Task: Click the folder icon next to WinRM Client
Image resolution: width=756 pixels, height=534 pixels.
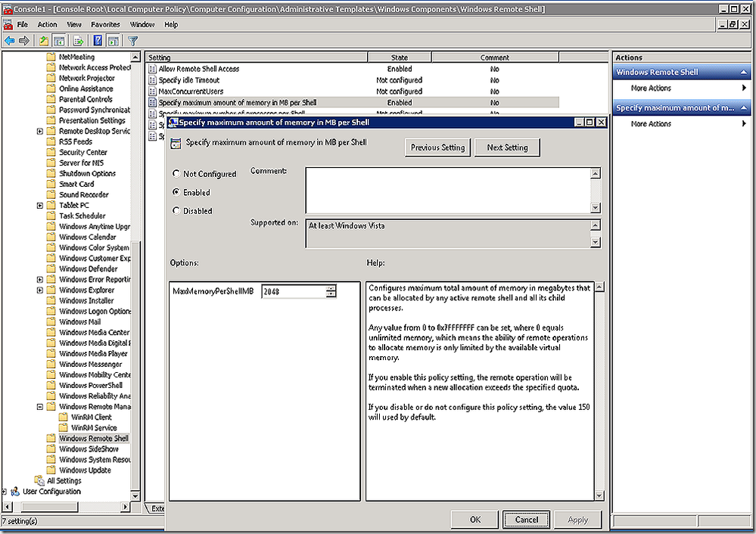Action: click(x=63, y=417)
